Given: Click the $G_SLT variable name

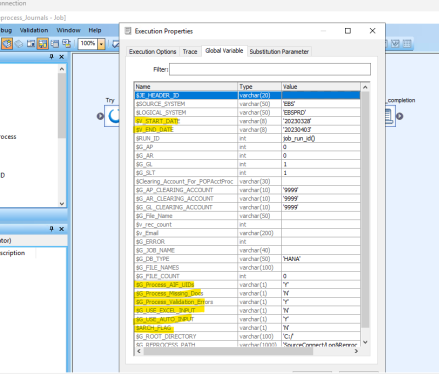Looking at the screenshot, I should [x=145, y=173].
